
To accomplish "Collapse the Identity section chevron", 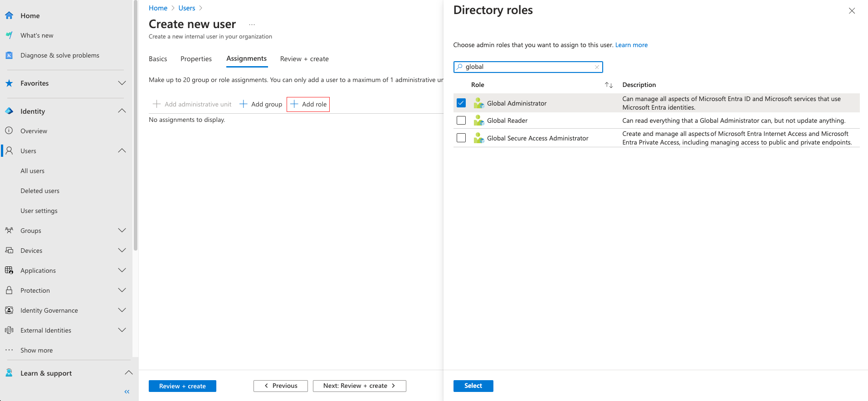I will click(x=122, y=111).
